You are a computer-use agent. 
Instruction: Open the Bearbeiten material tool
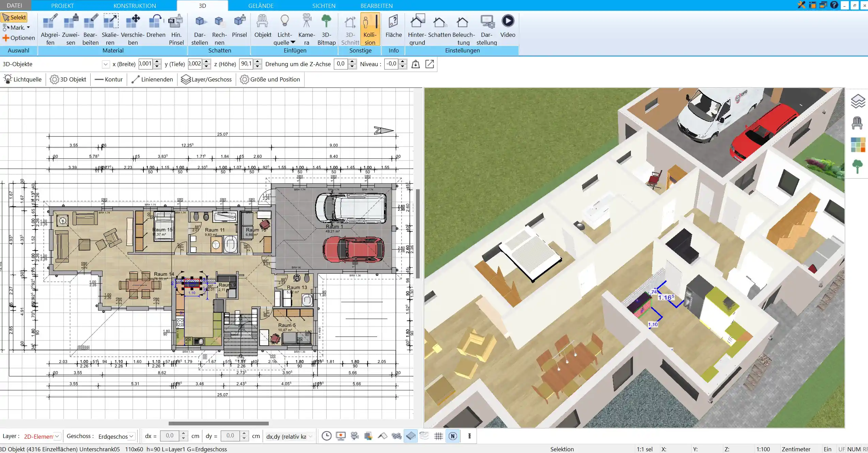[x=91, y=29]
